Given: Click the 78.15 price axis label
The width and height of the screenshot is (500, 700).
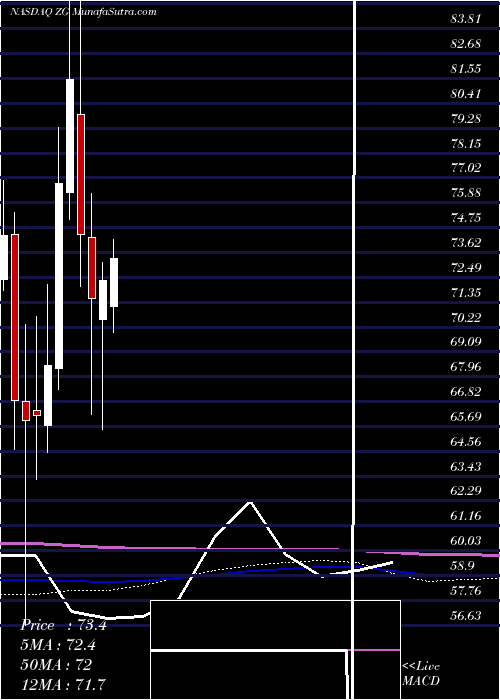Looking at the screenshot, I should (466, 144).
